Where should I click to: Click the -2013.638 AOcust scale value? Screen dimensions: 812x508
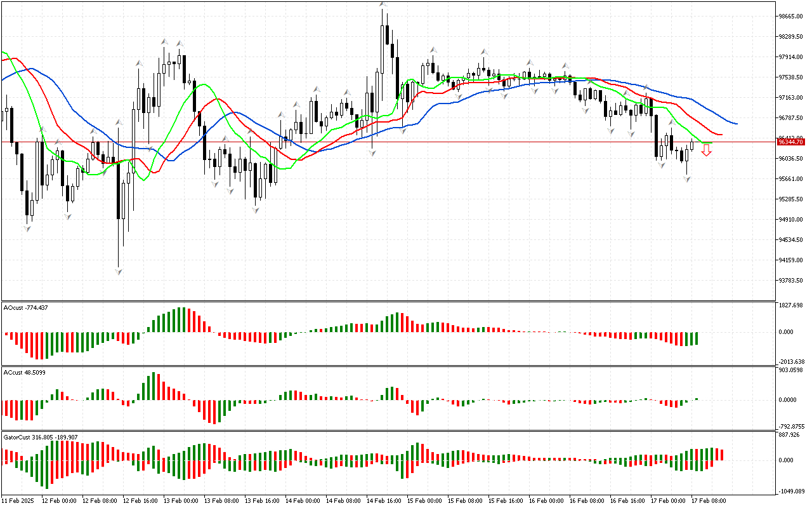point(792,361)
